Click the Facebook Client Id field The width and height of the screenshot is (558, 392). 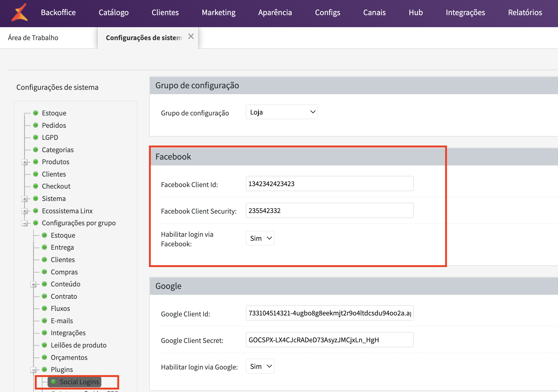330,184
